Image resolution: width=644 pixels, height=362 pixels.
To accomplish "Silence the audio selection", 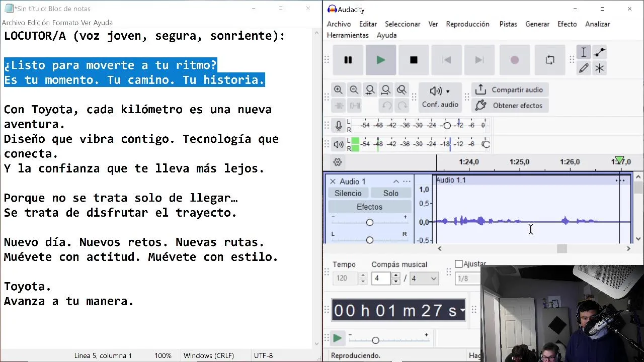I will pyautogui.click(x=355, y=106).
